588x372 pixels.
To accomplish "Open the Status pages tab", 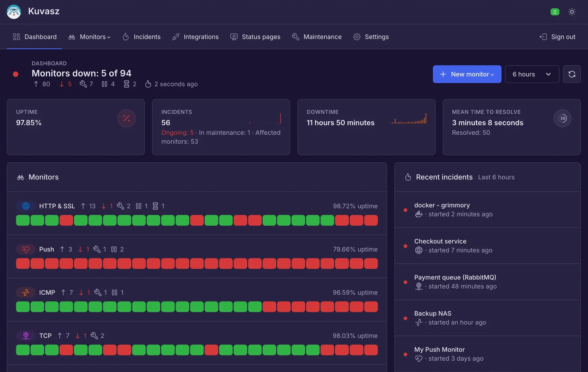I will coord(255,37).
